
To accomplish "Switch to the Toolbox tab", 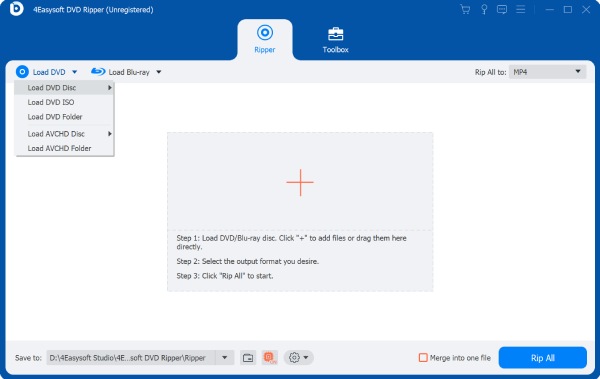I will pyautogui.click(x=336, y=40).
